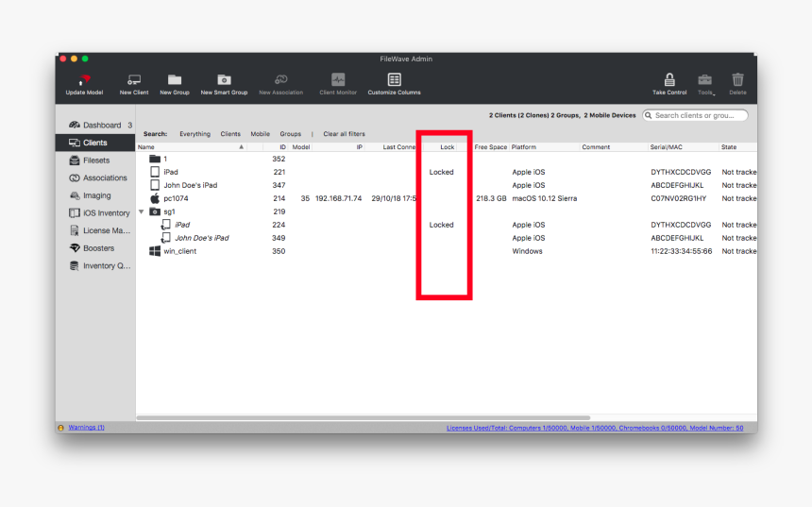Screen dimensions: 812x507
Task: Click the horizontal scrollbar below the client list
Action: (x=364, y=417)
